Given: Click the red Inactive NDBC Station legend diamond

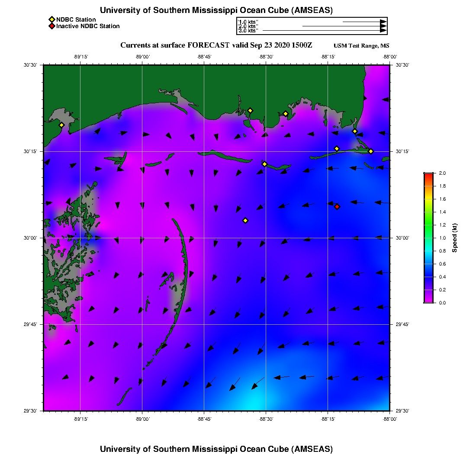Looking at the screenshot, I should point(52,26).
